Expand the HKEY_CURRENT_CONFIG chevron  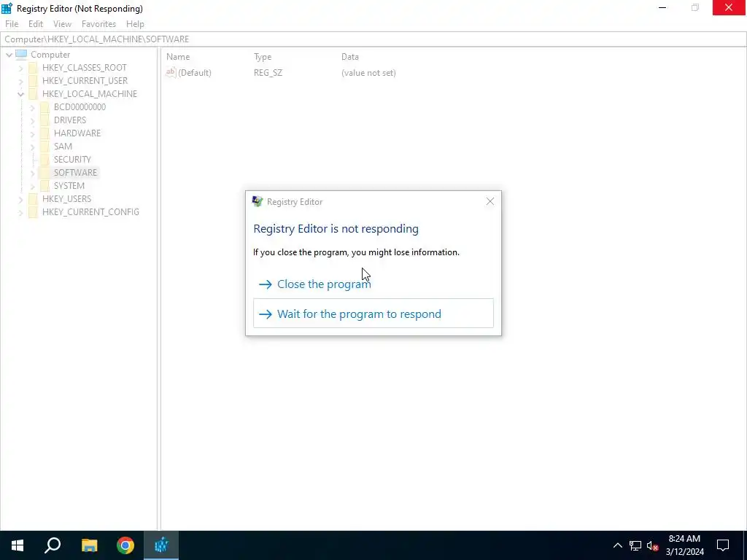click(20, 212)
